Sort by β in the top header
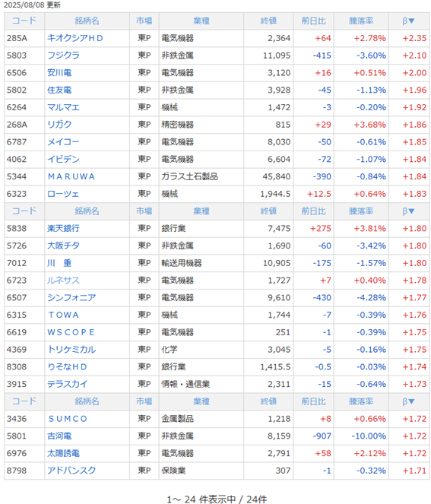The image size is (431, 504). (408, 21)
